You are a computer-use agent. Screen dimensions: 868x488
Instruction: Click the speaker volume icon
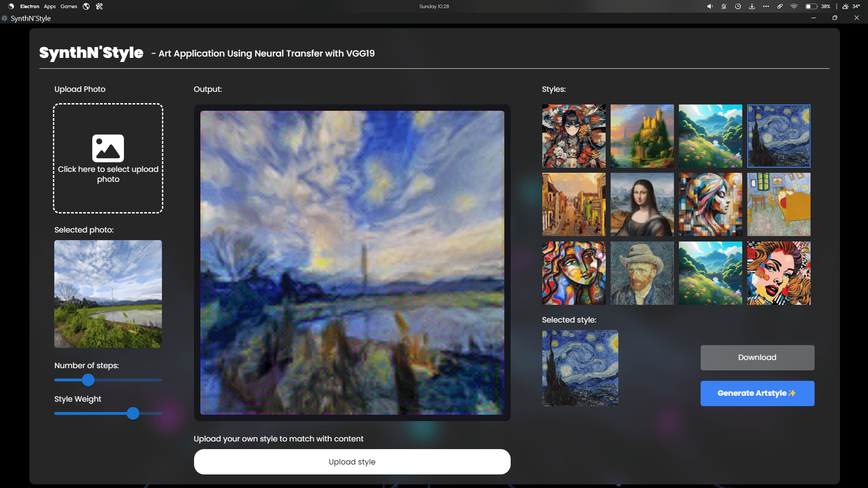coord(710,6)
